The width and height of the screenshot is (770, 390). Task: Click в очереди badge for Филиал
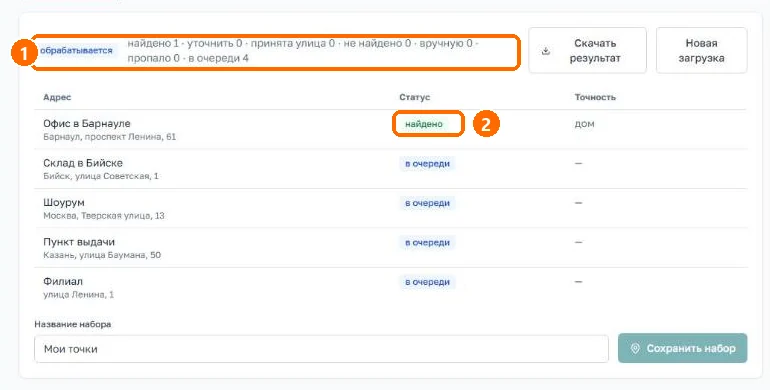click(427, 282)
